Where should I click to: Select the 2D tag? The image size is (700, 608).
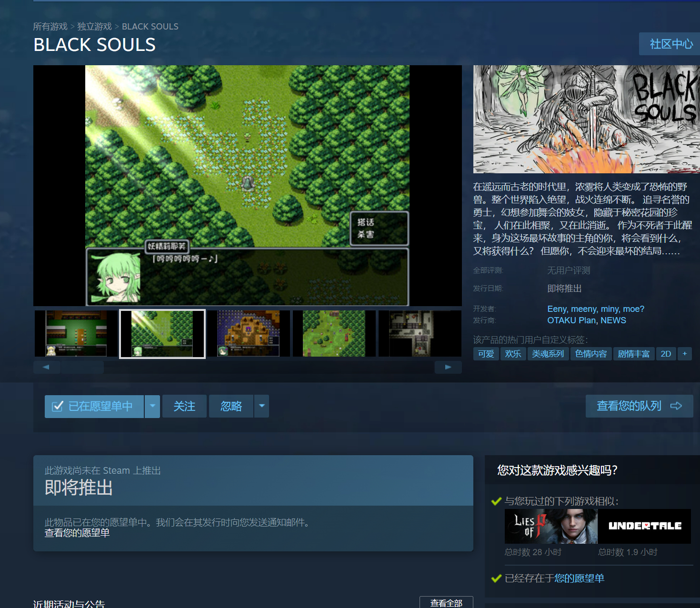[666, 354]
